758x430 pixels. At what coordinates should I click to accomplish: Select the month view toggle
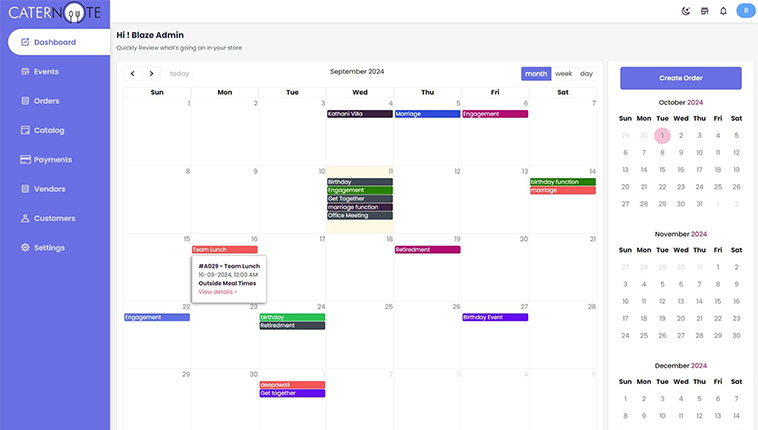tap(536, 73)
